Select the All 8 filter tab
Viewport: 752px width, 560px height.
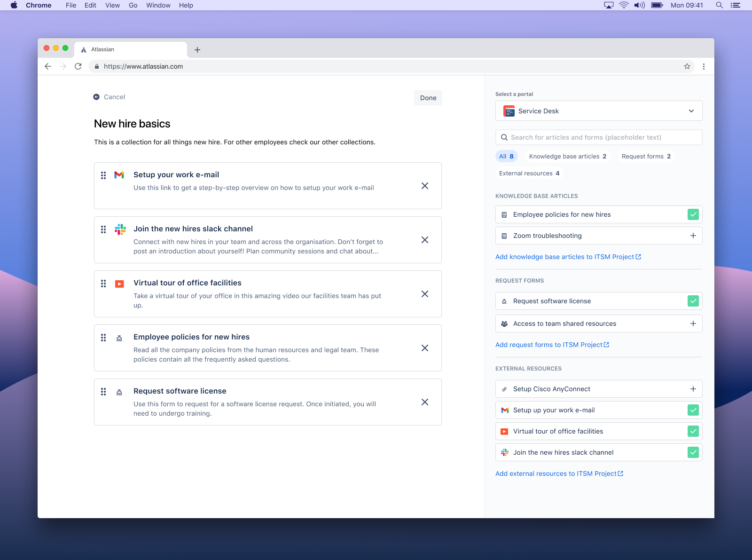pyautogui.click(x=507, y=156)
